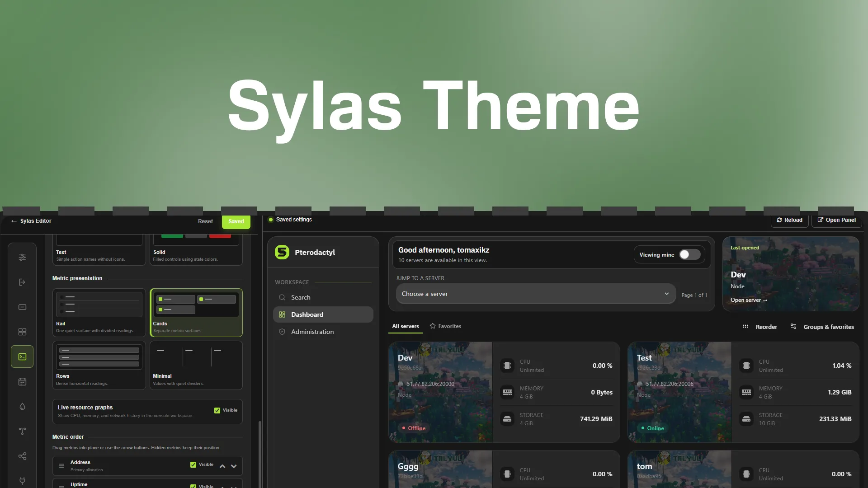Screen dimensions: 868x488
Task: Open Administration in the Workspace menu
Action: [x=323, y=332]
